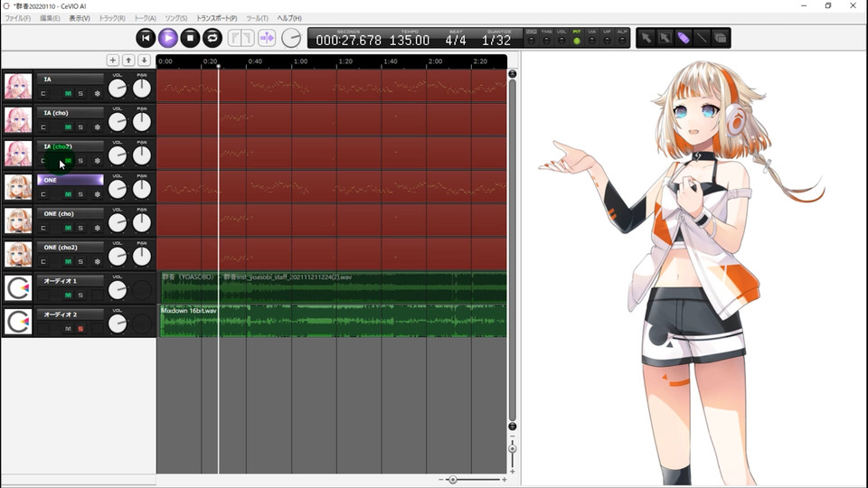Click the vertical track scrollbar
The image size is (868, 488).
[513, 250]
